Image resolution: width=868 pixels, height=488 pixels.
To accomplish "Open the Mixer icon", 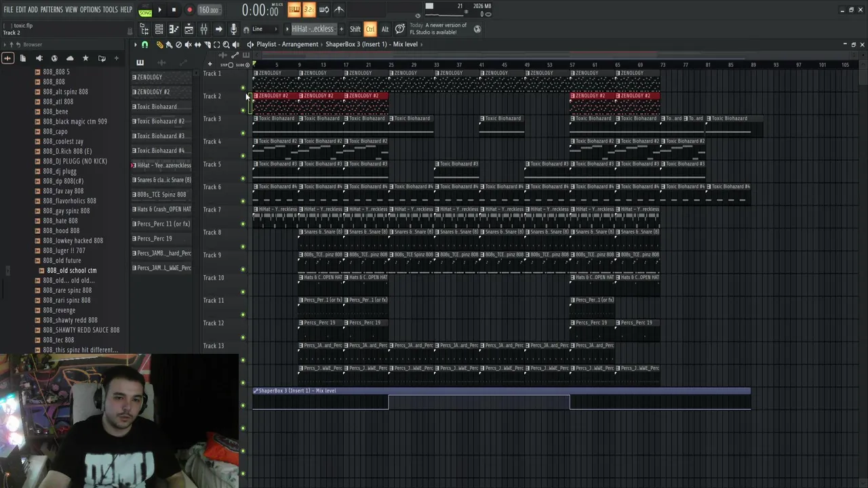I will tap(203, 29).
